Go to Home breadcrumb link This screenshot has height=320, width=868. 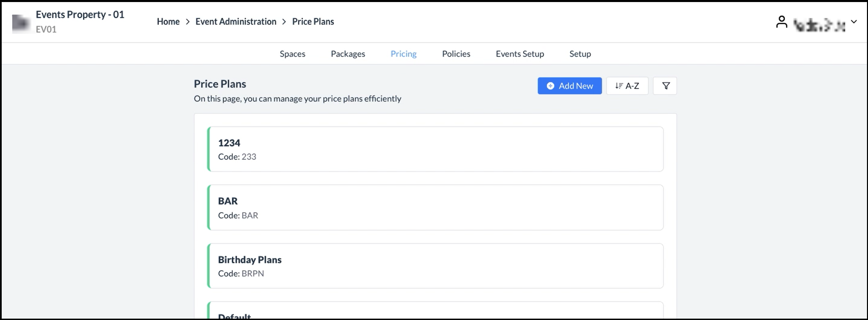168,21
